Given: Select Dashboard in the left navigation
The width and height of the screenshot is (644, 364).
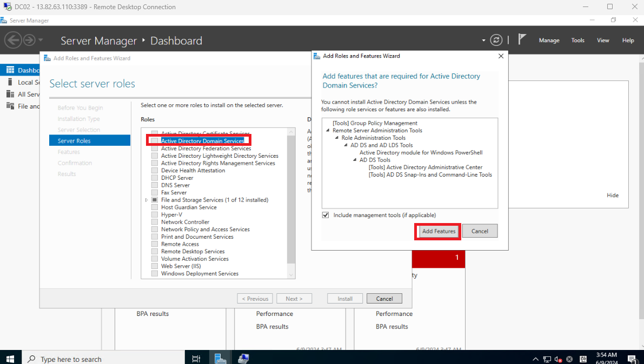Looking at the screenshot, I should tap(20, 70).
